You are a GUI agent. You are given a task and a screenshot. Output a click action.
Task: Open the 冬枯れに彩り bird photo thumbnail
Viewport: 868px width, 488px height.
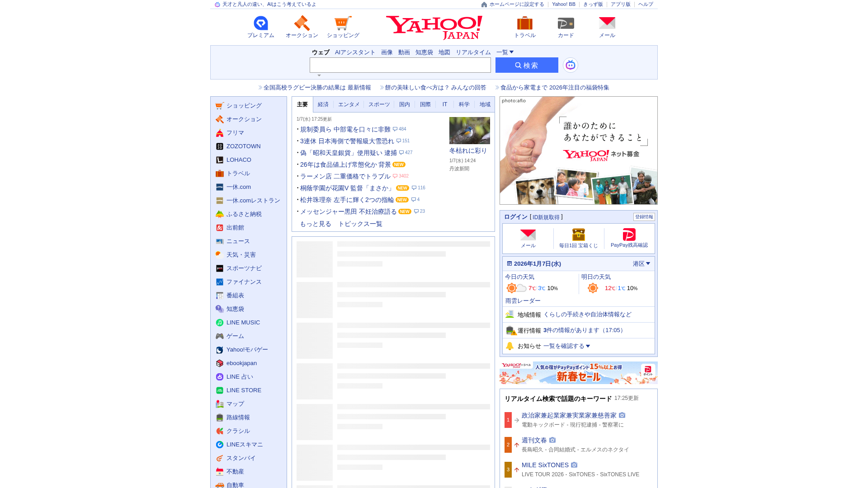pyautogui.click(x=469, y=131)
